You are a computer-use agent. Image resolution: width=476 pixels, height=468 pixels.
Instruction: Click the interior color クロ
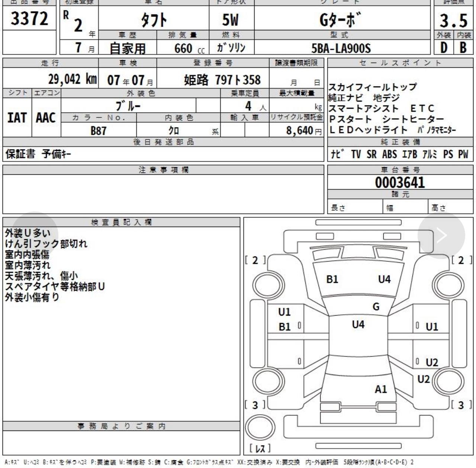coord(174,130)
